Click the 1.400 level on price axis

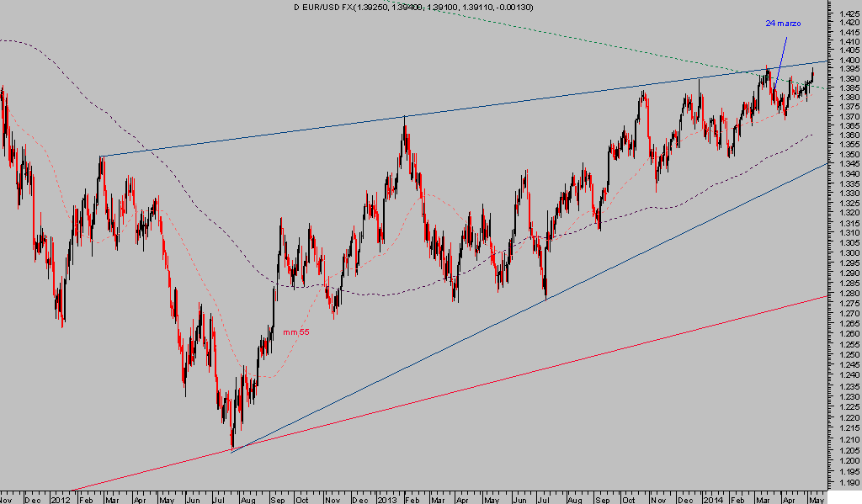tap(846, 61)
